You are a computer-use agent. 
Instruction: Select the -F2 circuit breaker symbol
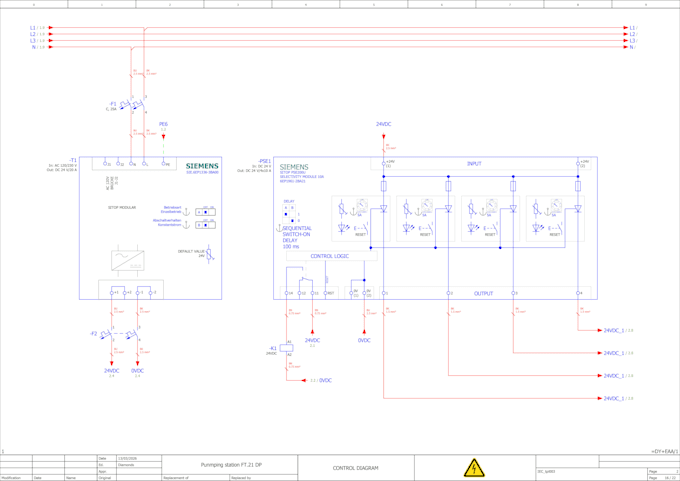click(x=119, y=334)
